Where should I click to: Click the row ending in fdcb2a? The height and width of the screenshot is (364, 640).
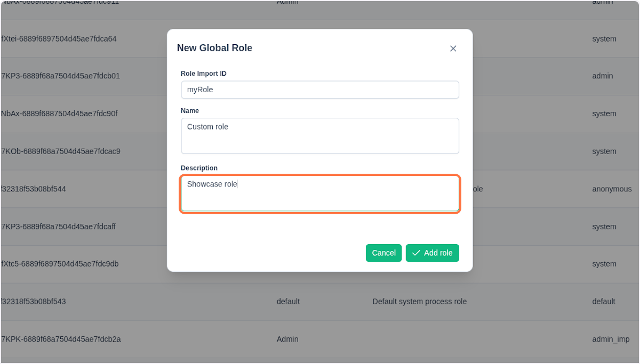[x=61, y=339]
